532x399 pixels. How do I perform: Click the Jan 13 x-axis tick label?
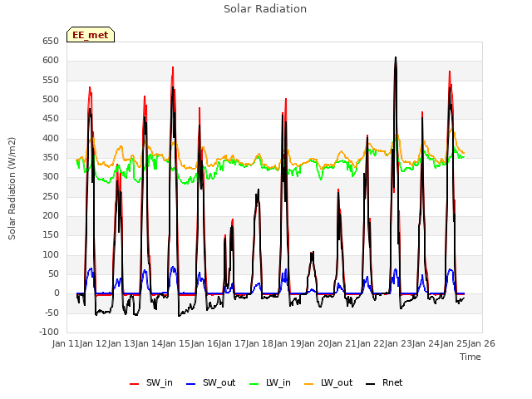(121, 343)
